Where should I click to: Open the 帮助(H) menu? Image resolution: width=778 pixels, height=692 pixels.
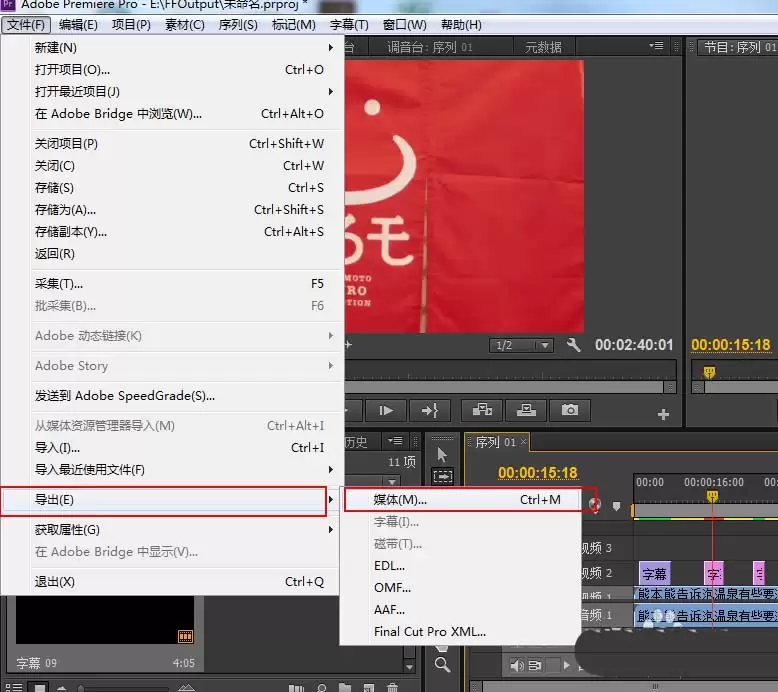461,25
